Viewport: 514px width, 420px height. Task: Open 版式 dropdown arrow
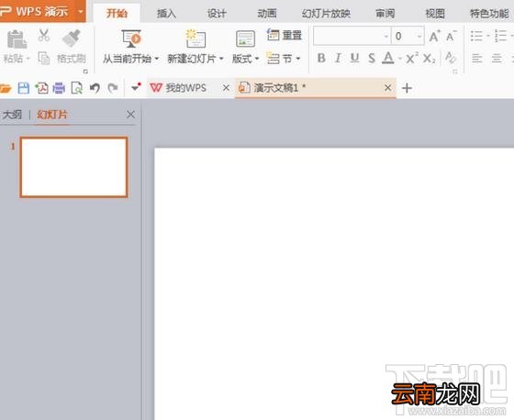coord(257,59)
